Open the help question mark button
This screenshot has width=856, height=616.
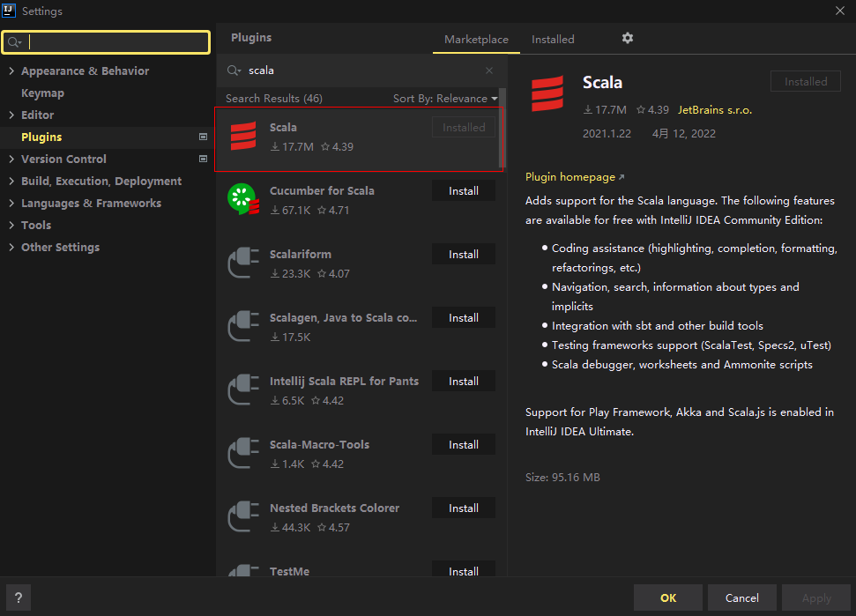[19, 597]
